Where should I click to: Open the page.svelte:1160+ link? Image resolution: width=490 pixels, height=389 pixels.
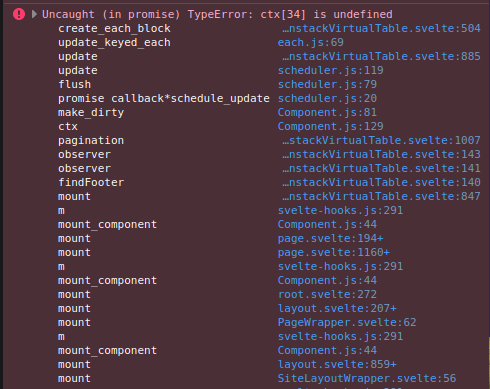(x=334, y=252)
